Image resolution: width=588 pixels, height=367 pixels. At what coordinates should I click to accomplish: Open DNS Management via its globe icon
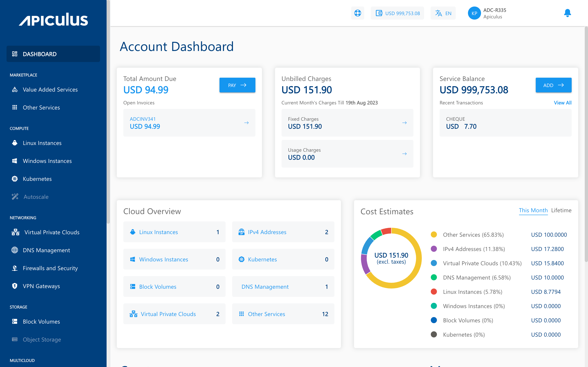[15, 250]
